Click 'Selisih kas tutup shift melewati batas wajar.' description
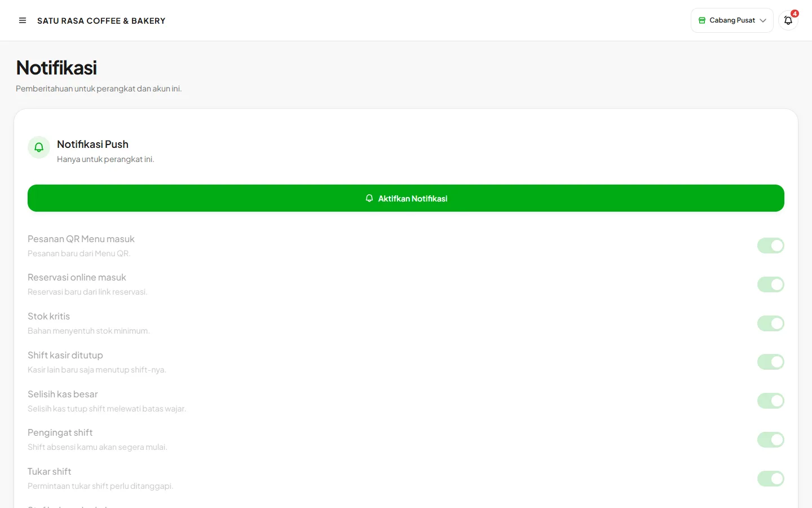The image size is (812, 508). 107,409
